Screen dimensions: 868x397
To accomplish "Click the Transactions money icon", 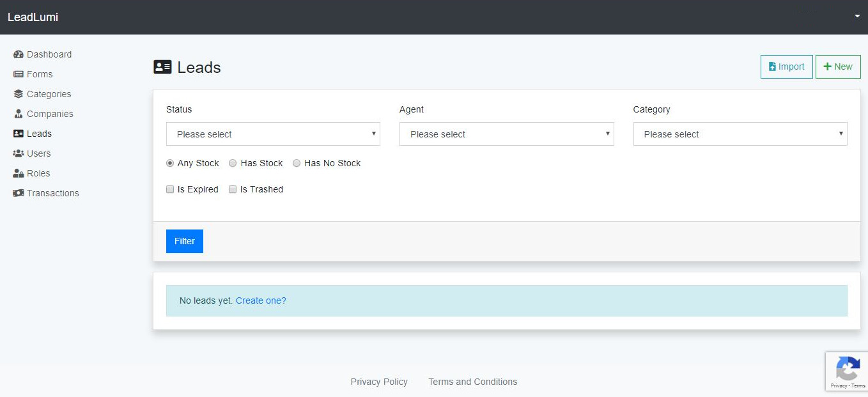I will [x=18, y=193].
